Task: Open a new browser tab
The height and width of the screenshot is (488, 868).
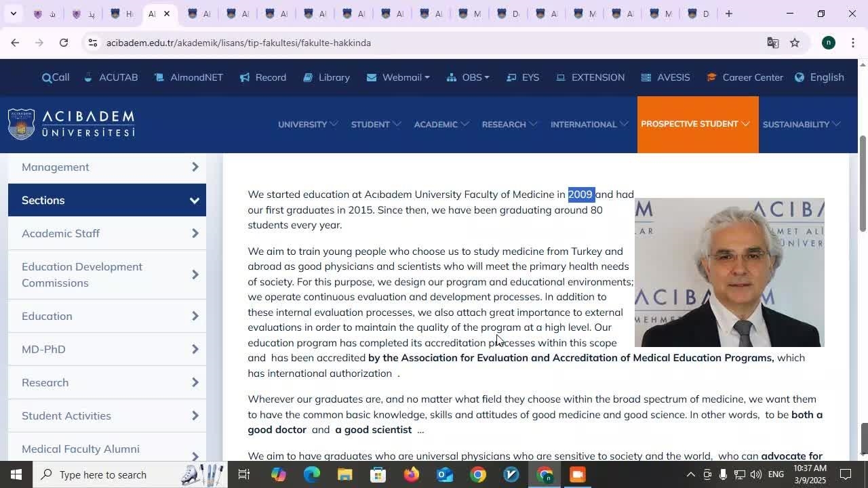Action: coord(728,14)
